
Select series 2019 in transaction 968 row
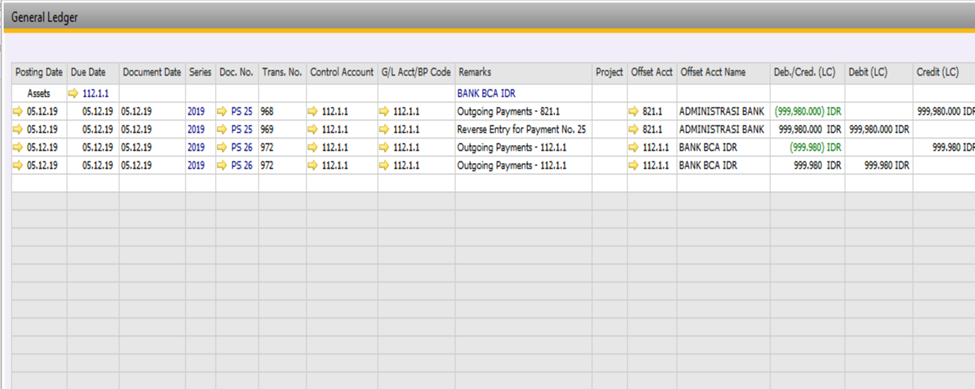pyautogui.click(x=196, y=112)
